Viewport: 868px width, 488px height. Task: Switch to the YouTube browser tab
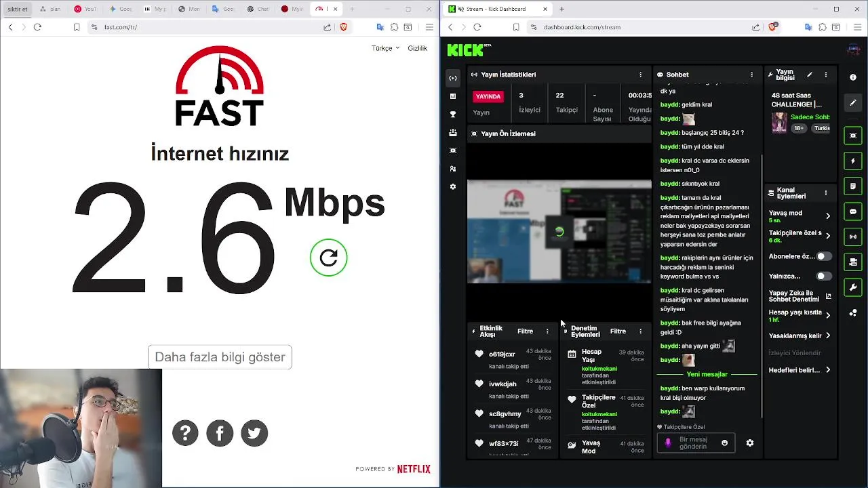pos(85,9)
